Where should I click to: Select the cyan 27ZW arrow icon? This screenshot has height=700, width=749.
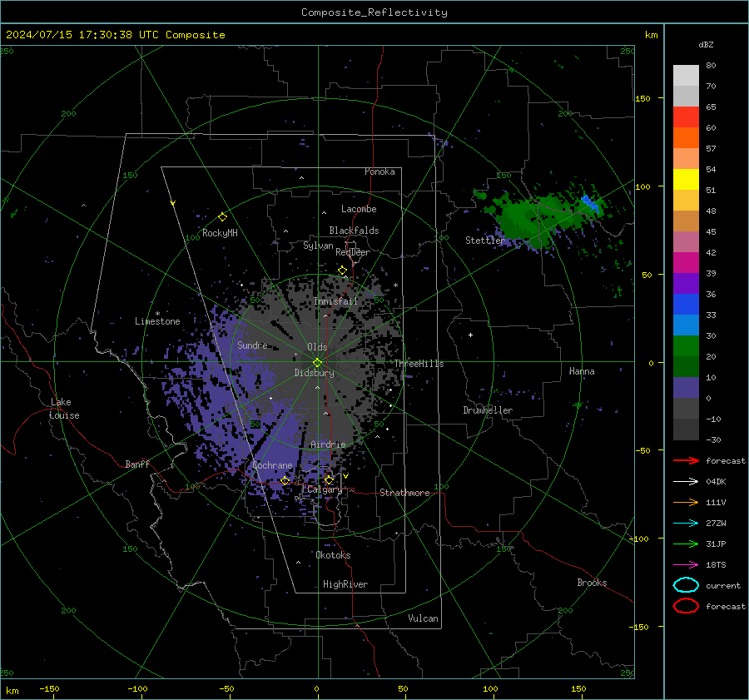[686, 524]
